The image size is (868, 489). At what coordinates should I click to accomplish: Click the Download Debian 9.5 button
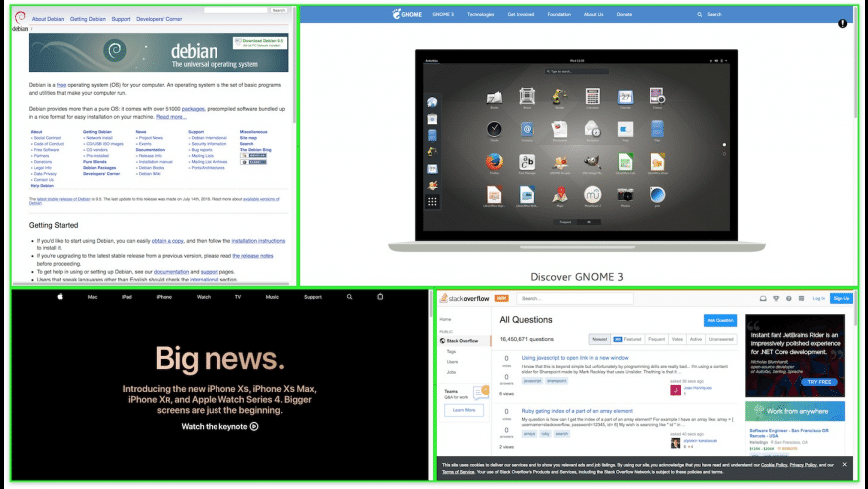(x=260, y=43)
